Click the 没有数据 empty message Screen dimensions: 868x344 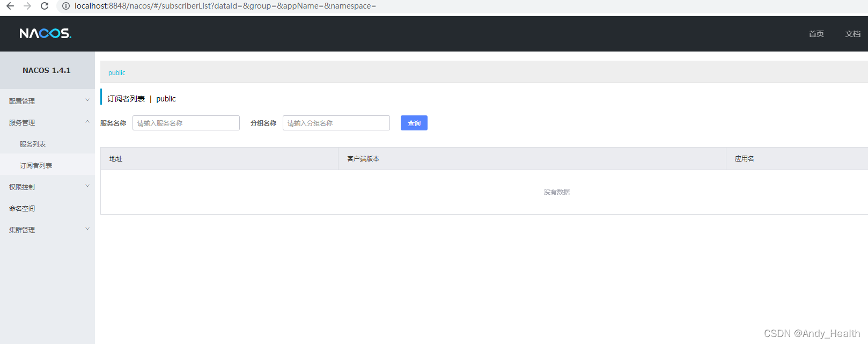coord(557,192)
